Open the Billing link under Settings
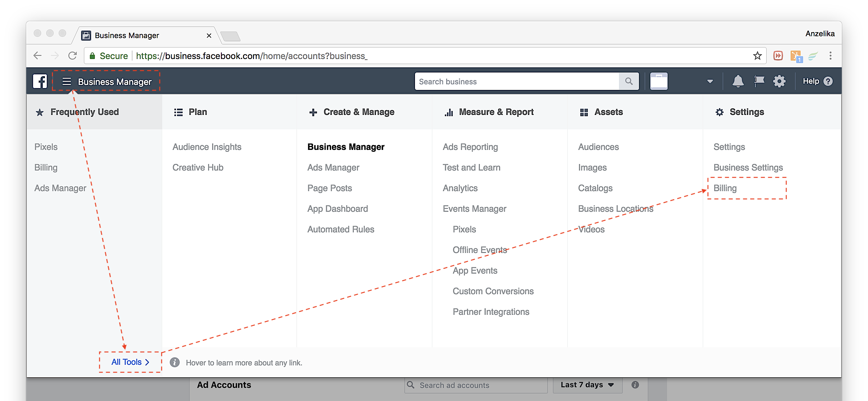868x401 pixels. (x=725, y=188)
